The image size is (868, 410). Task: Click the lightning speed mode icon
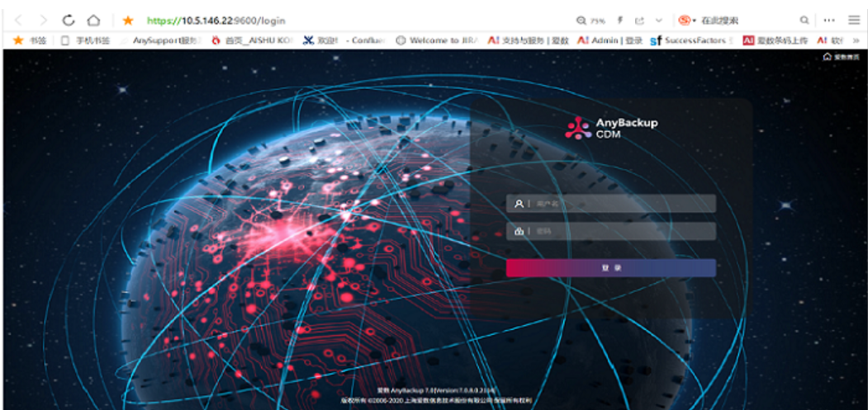(620, 21)
